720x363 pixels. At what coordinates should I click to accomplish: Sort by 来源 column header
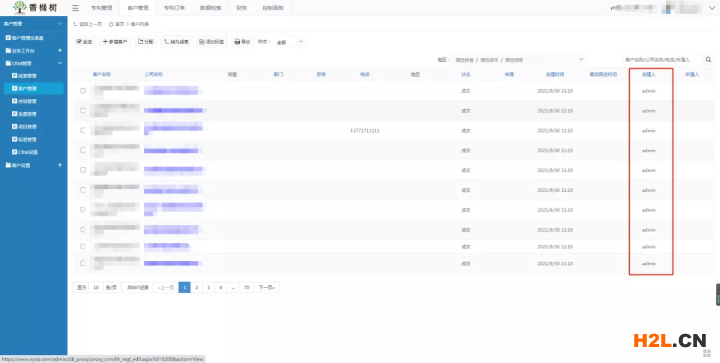509,74
